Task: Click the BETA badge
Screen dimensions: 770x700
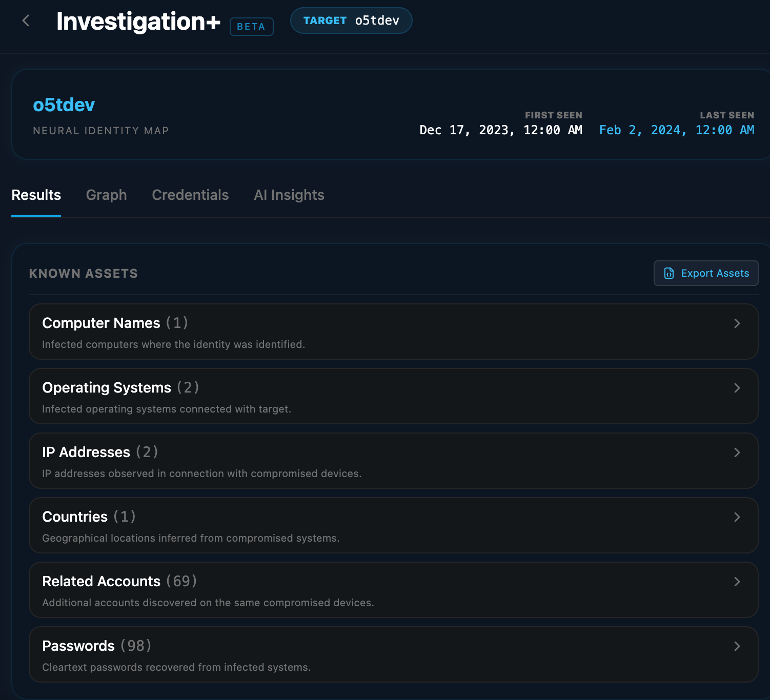Action: coord(251,27)
